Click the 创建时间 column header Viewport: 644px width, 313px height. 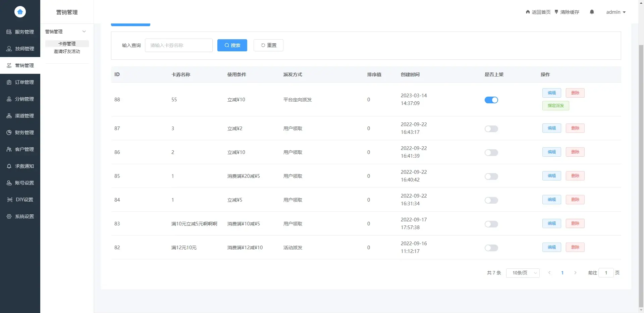pyautogui.click(x=410, y=74)
